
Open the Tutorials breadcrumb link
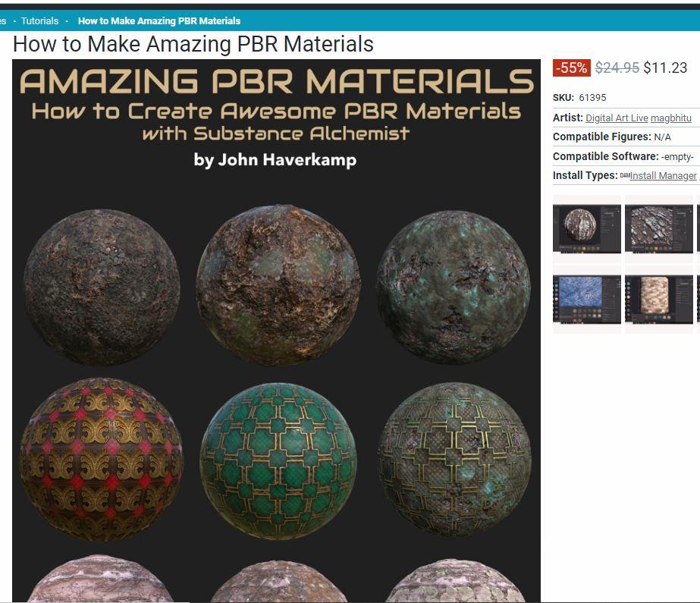tap(39, 21)
